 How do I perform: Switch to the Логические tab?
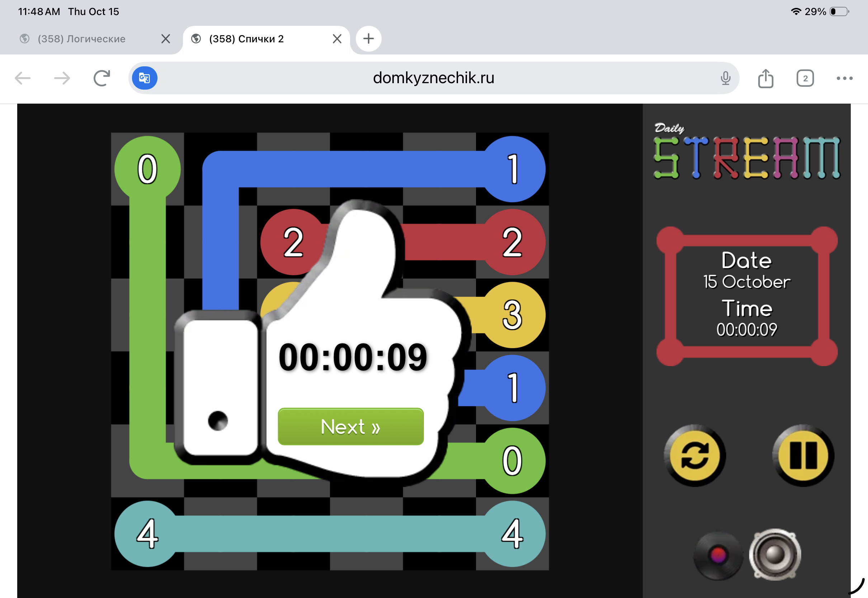coord(81,39)
